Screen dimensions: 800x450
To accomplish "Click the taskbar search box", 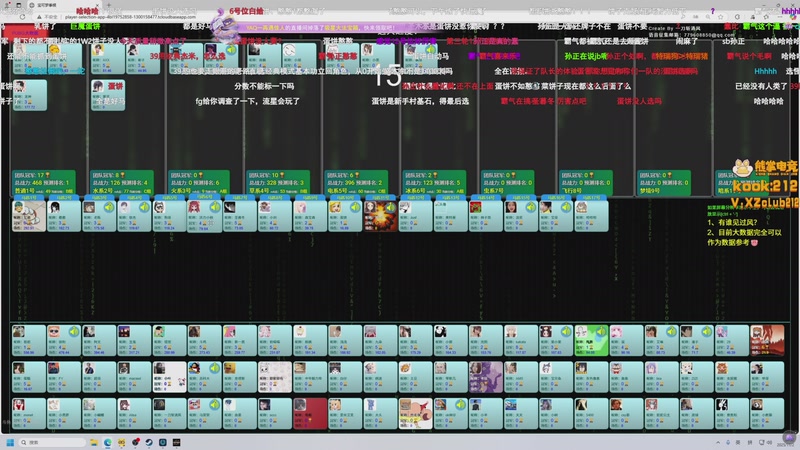I will (53, 442).
